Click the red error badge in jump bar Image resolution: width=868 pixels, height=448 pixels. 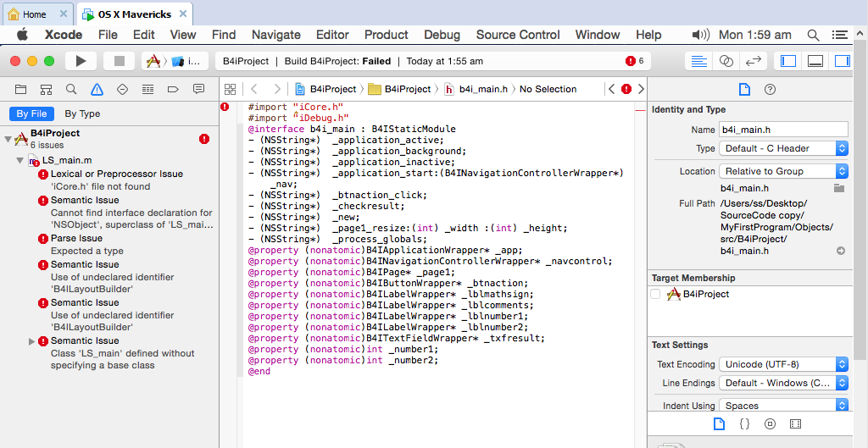tap(626, 89)
